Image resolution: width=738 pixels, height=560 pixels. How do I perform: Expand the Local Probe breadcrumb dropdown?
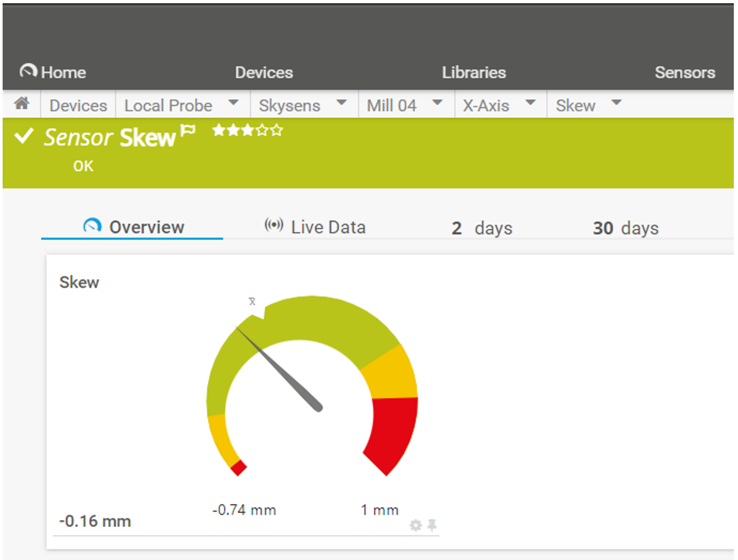pyautogui.click(x=233, y=103)
